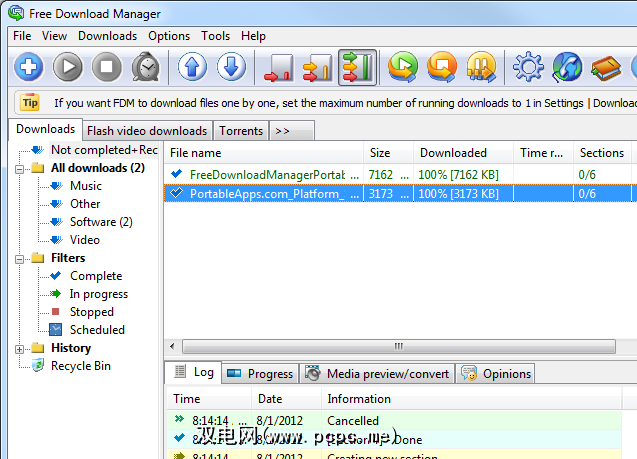Open Settings via the gear icon
The image size is (637, 459).
pyautogui.click(x=528, y=67)
